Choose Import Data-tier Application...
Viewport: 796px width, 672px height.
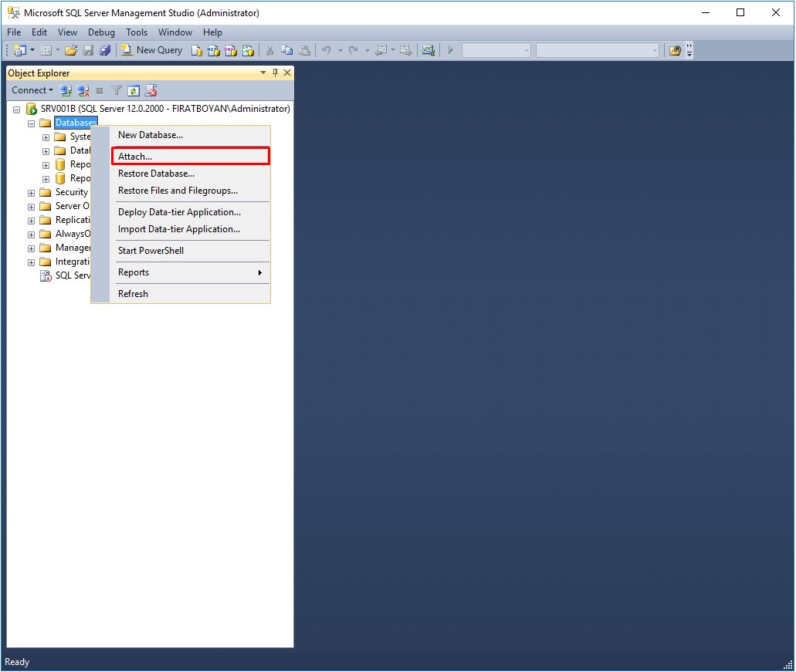(x=191, y=229)
